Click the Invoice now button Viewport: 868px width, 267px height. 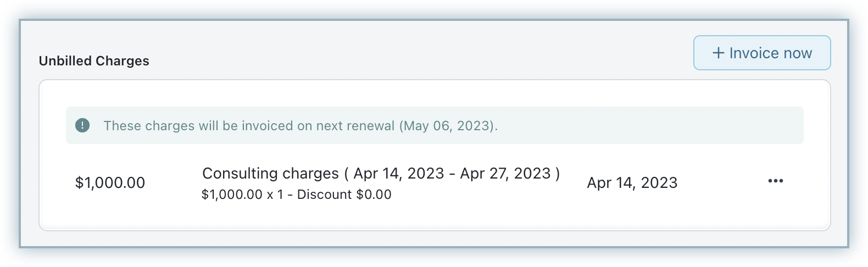tap(761, 53)
